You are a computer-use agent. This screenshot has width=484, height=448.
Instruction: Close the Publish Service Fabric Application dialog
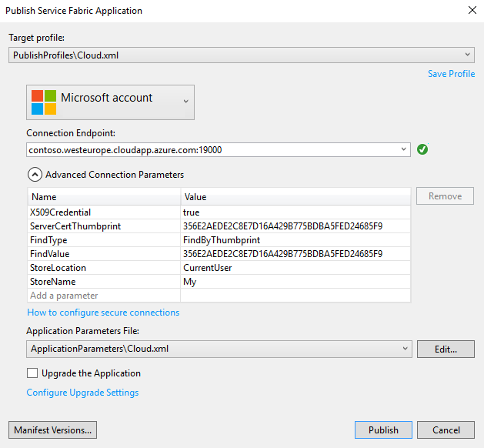pos(472,10)
